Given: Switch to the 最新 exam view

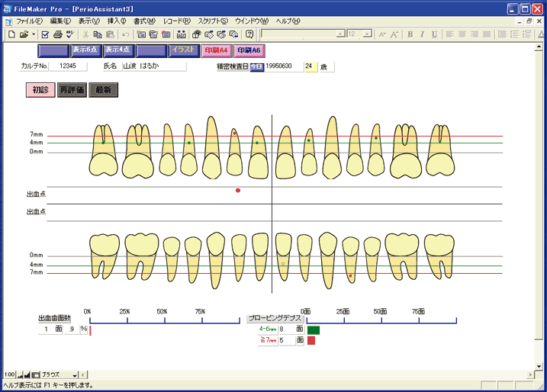Looking at the screenshot, I should (x=103, y=89).
